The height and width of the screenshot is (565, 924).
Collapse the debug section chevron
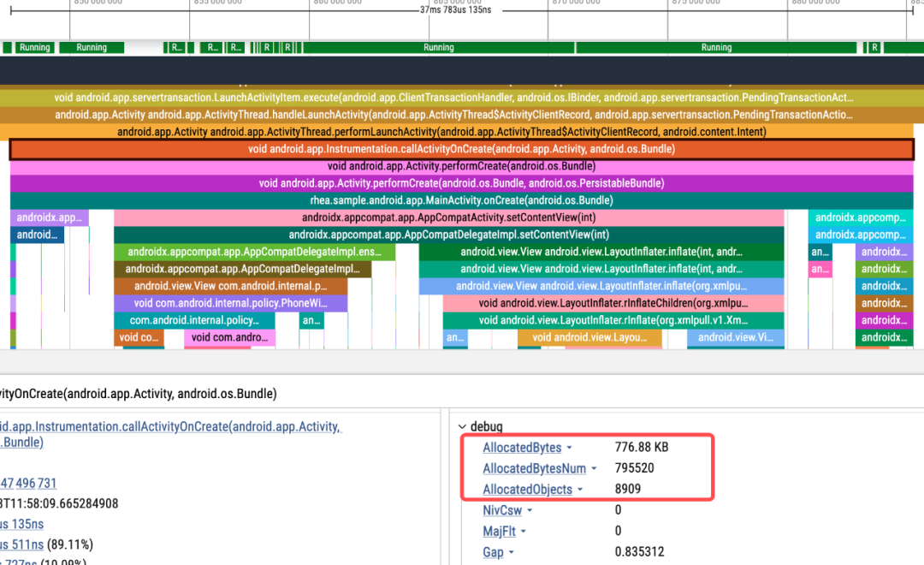[463, 426]
